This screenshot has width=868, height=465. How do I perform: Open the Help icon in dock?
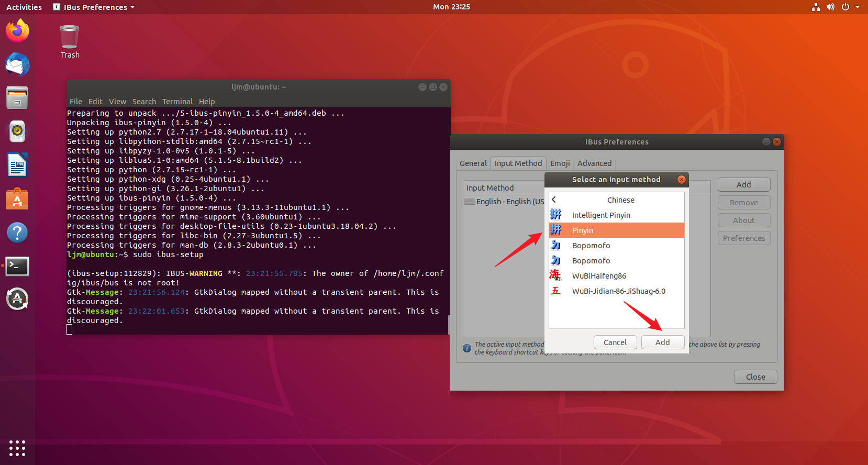pyautogui.click(x=17, y=233)
